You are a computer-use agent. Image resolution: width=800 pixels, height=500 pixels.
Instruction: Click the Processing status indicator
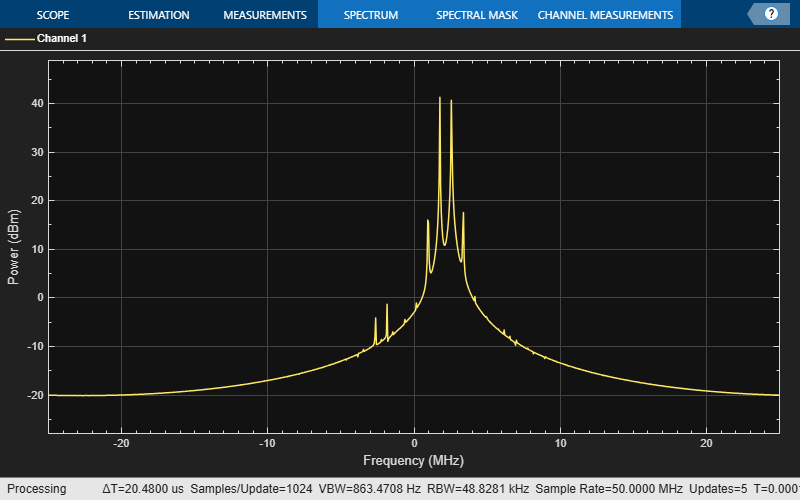(37, 489)
